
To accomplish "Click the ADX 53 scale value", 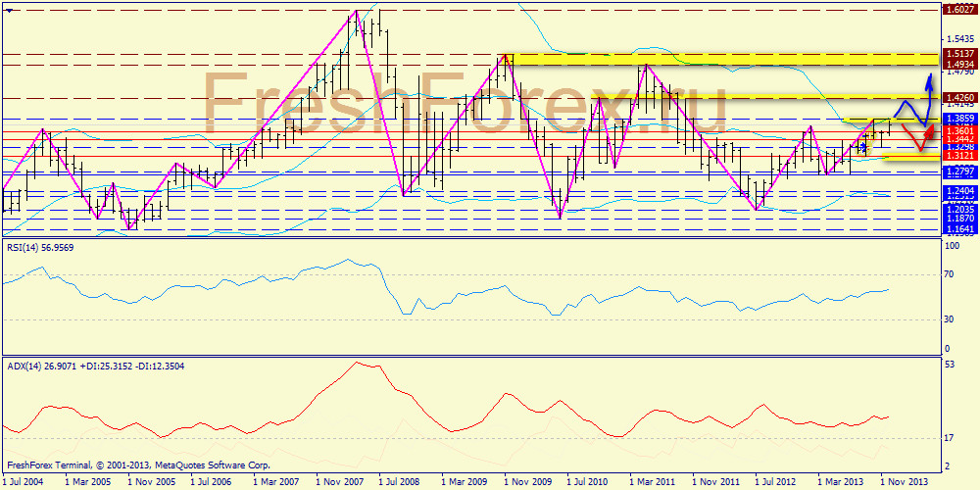I will point(949,366).
